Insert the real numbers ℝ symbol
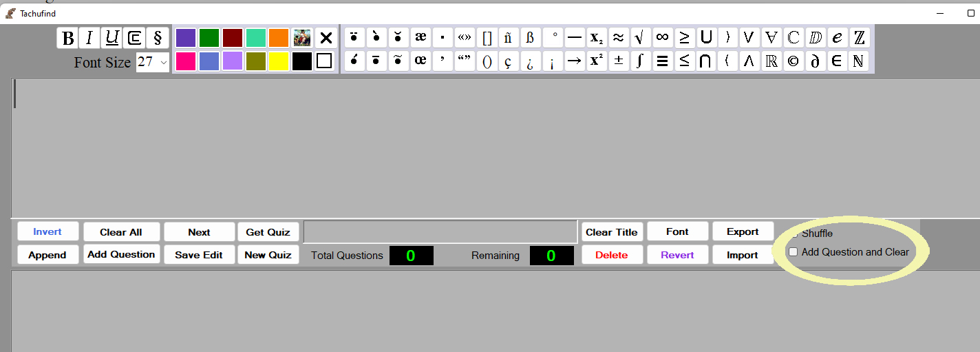The width and height of the screenshot is (980, 352). click(771, 61)
